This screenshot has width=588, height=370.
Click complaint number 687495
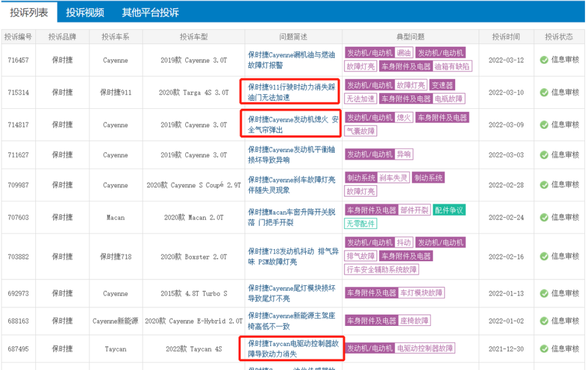(x=18, y=349)
